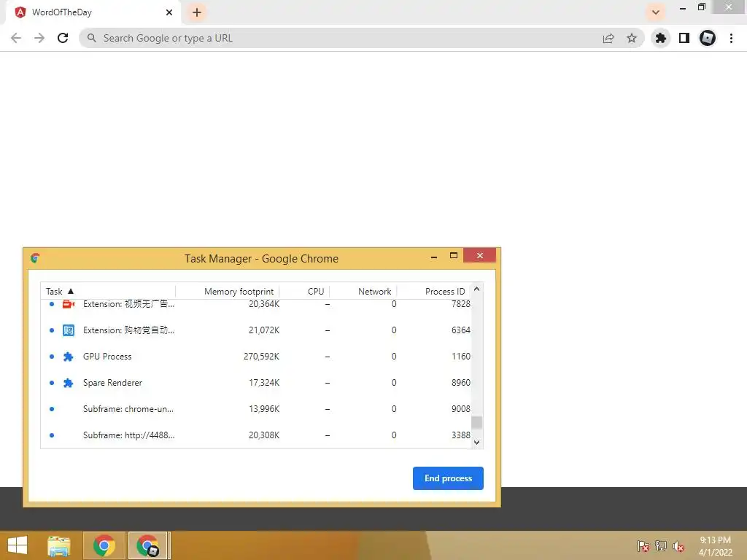Open the Windows Start button
The height and width of the screenshot is (560, 747).
(x=18, y=545)
